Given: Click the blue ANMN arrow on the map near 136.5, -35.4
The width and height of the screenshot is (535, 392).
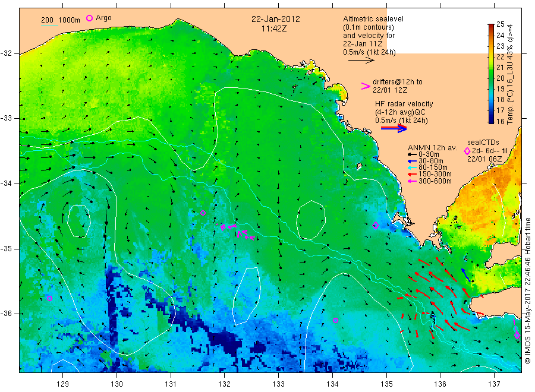Looking at the screenshot, I should [466, 275].
